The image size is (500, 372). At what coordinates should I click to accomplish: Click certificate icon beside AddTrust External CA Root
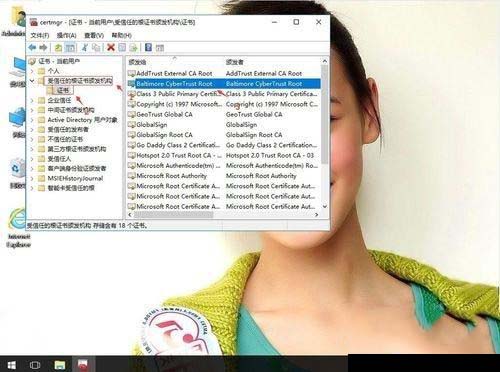point(132,73)
